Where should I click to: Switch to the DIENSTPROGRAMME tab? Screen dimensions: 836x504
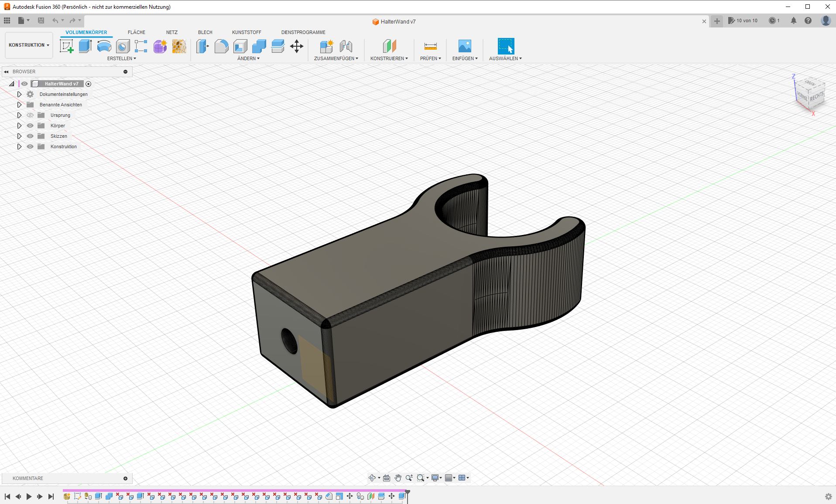303,32
